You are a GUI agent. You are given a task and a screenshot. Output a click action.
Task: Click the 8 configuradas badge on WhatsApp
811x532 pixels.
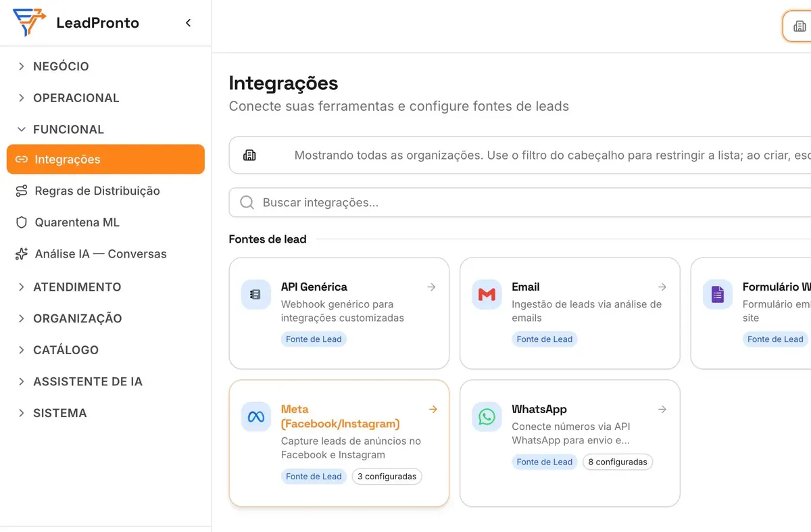[x=618, y=462]
